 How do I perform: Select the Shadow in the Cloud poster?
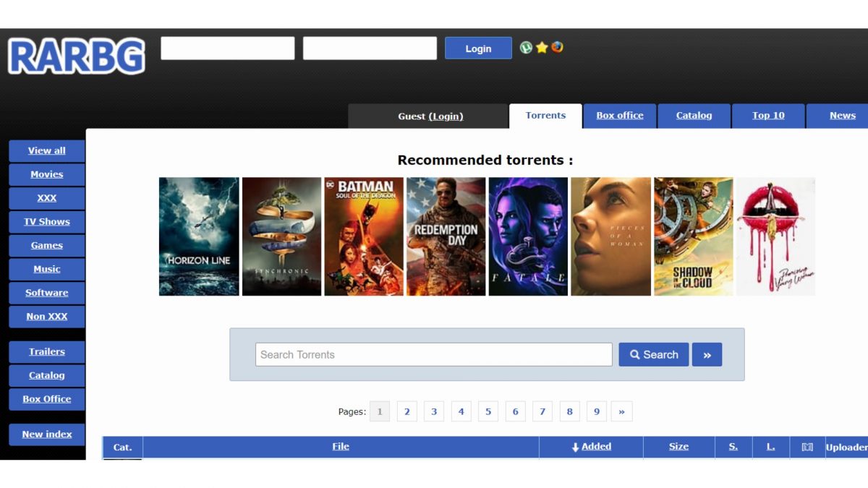693,236
